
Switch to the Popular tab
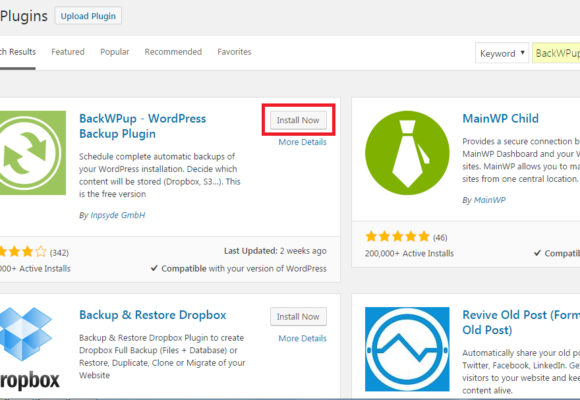(x=115, y=52)
